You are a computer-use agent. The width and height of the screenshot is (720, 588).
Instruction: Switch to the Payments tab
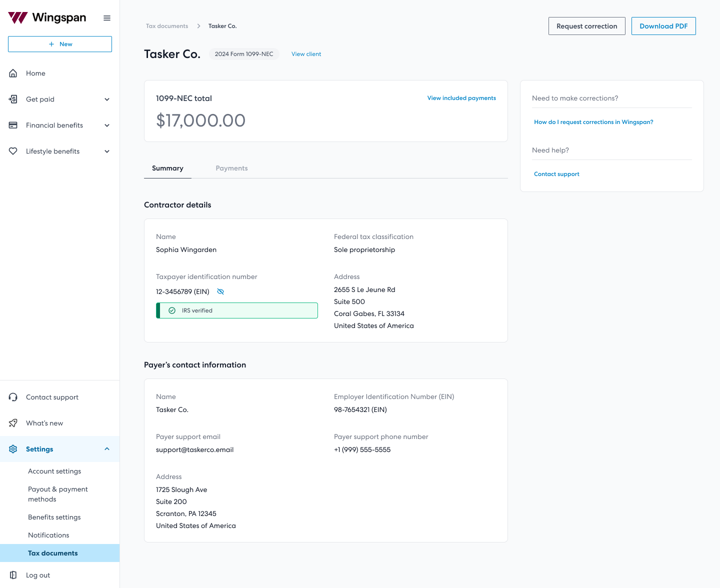pos(231,168)
